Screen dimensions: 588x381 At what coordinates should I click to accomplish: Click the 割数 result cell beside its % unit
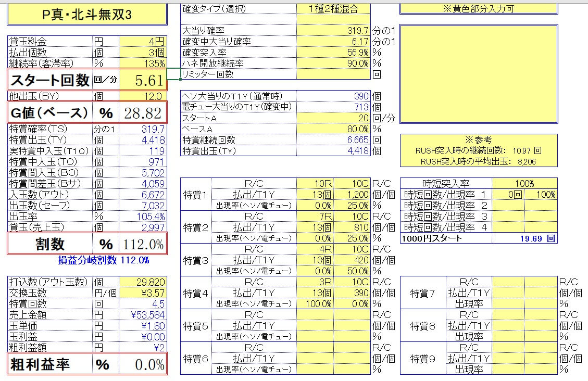(x=143, y=244)
